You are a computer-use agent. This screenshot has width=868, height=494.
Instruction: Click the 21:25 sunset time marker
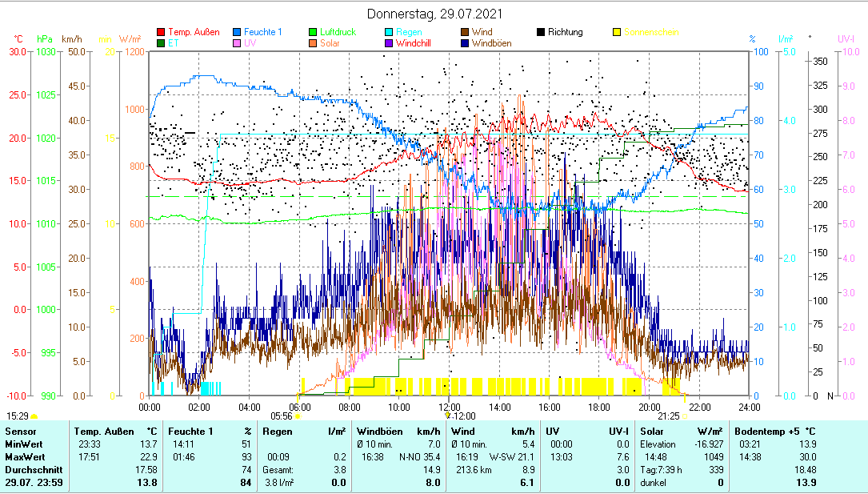click(668, 416)
